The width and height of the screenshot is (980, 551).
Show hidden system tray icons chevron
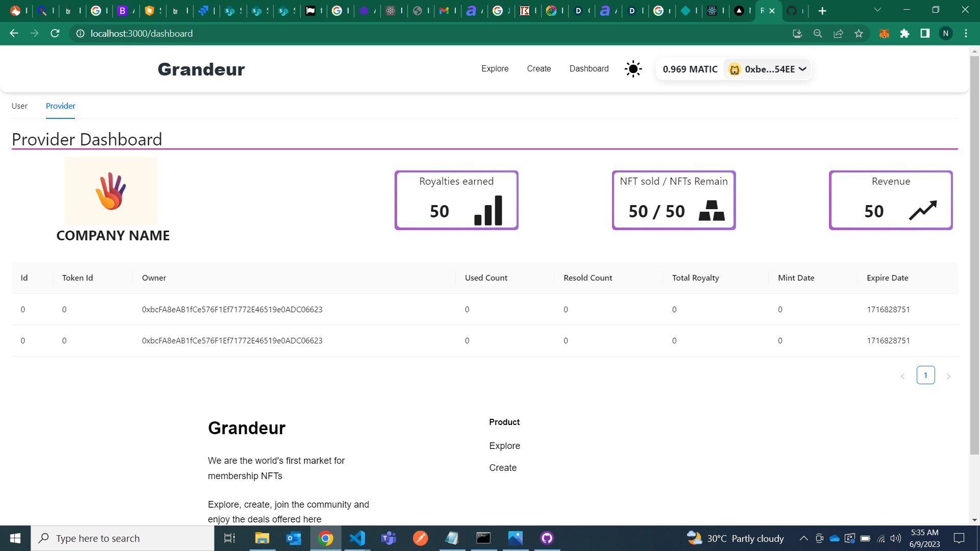pos(803,538)
